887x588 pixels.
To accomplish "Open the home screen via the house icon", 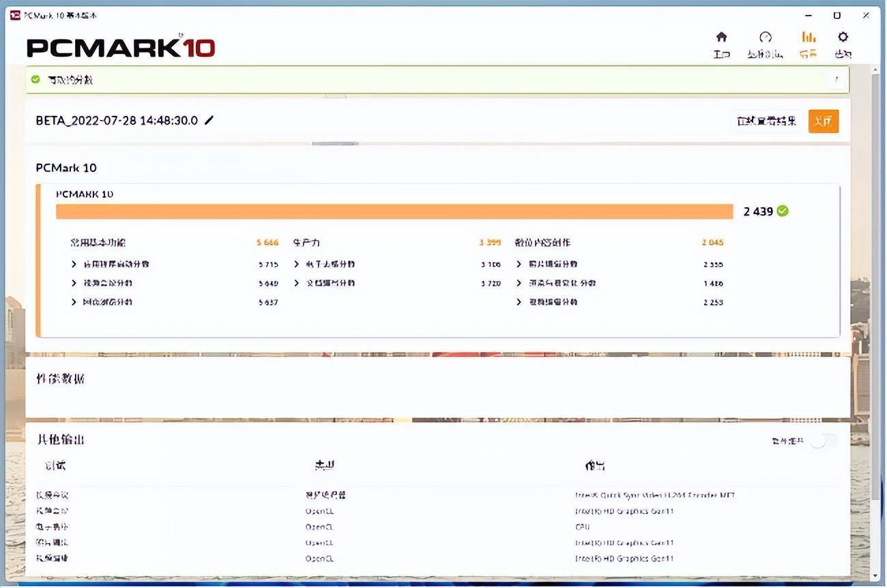I will click(721, 37).
